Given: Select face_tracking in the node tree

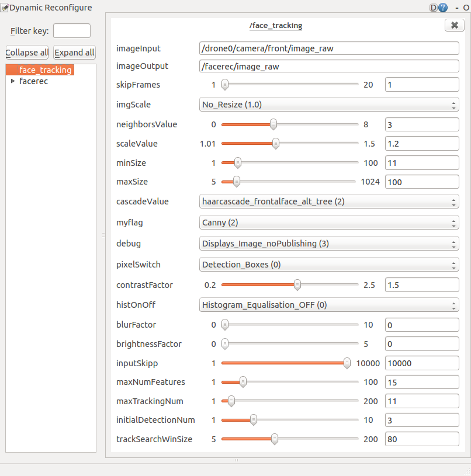Looking at the screenshot, I should point(45,70).
